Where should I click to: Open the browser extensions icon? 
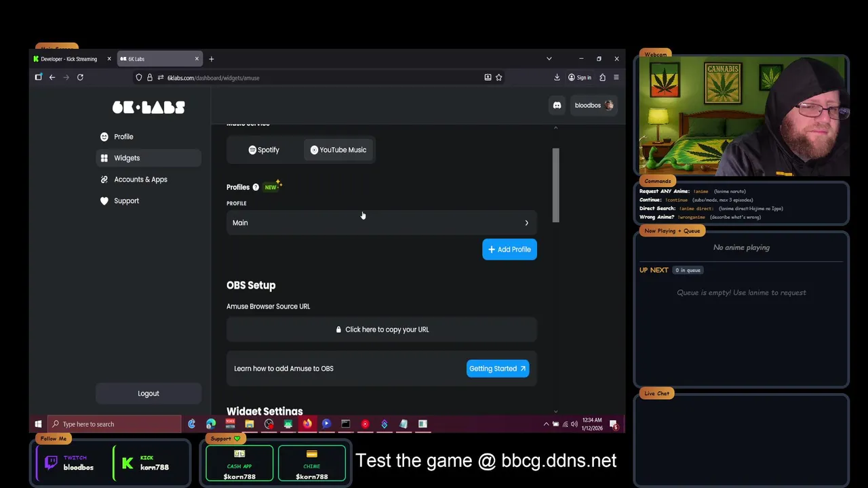coord(602,77)
